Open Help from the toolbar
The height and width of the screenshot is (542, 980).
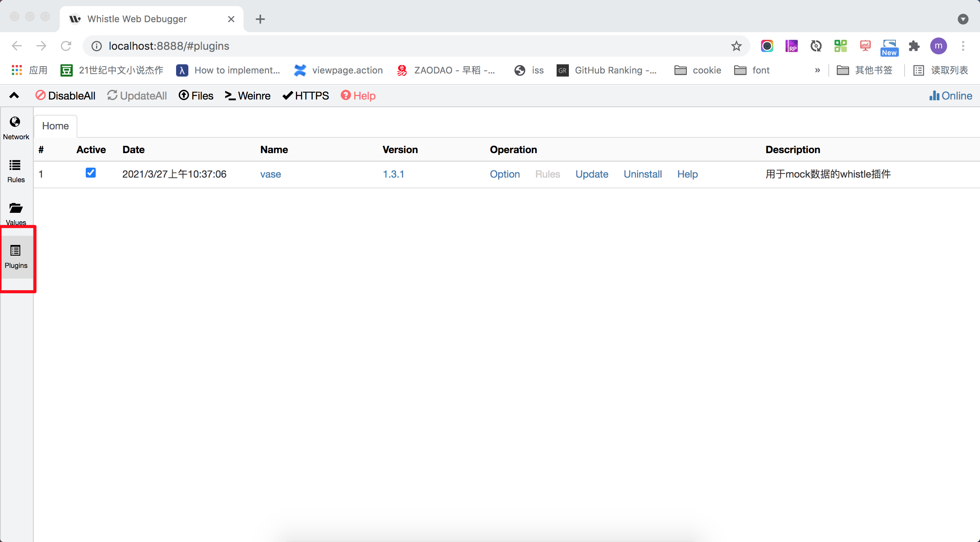tap(358, 95)
